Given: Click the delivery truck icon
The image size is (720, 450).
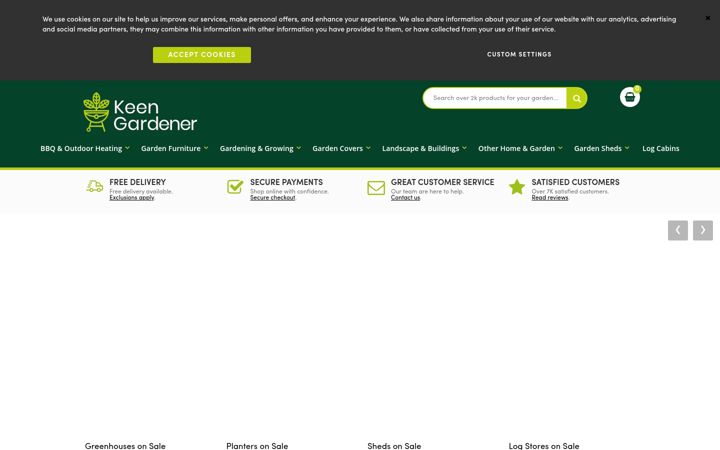Looking at the screenshot, I should [x=95, y=186].
